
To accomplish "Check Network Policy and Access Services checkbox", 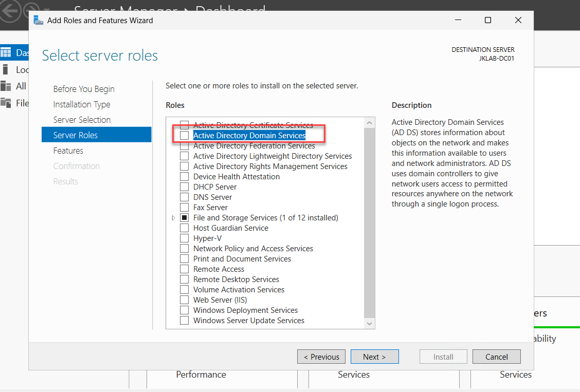I will click(x=184, y=249).
